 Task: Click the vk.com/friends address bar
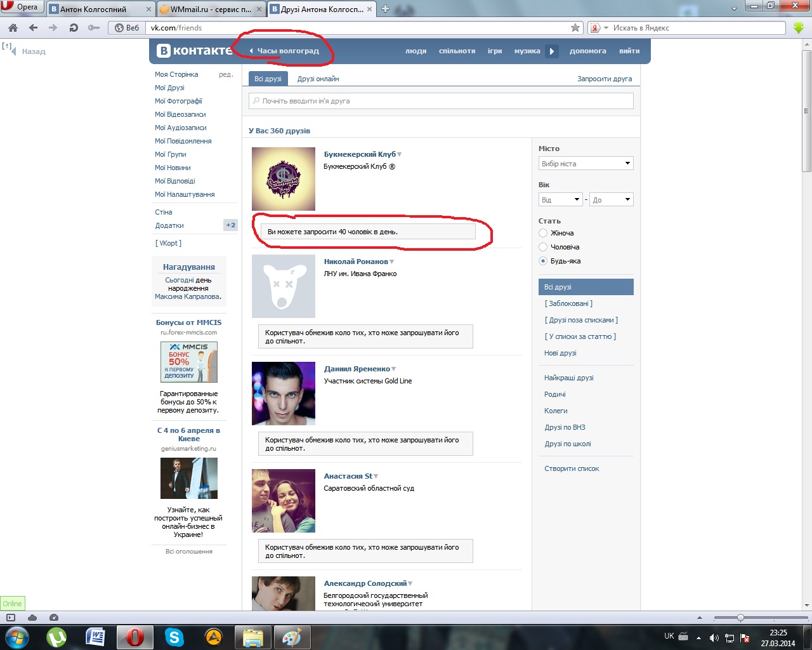[x=358, y=28]
